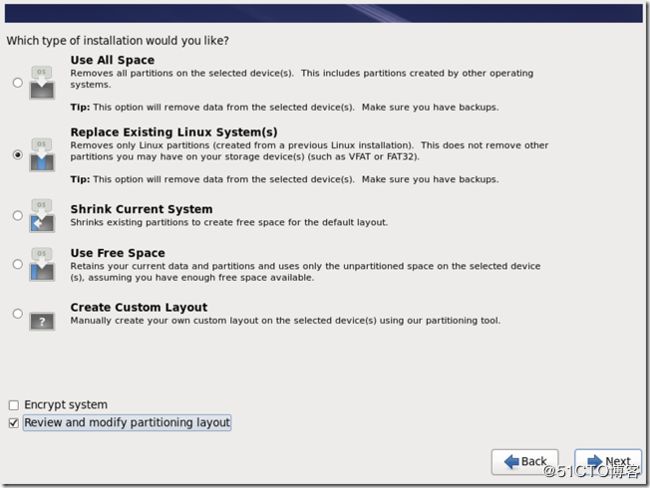The image size is (650, 488).
Task: Click the Use All Space heading
Action: tap(112, 60)
